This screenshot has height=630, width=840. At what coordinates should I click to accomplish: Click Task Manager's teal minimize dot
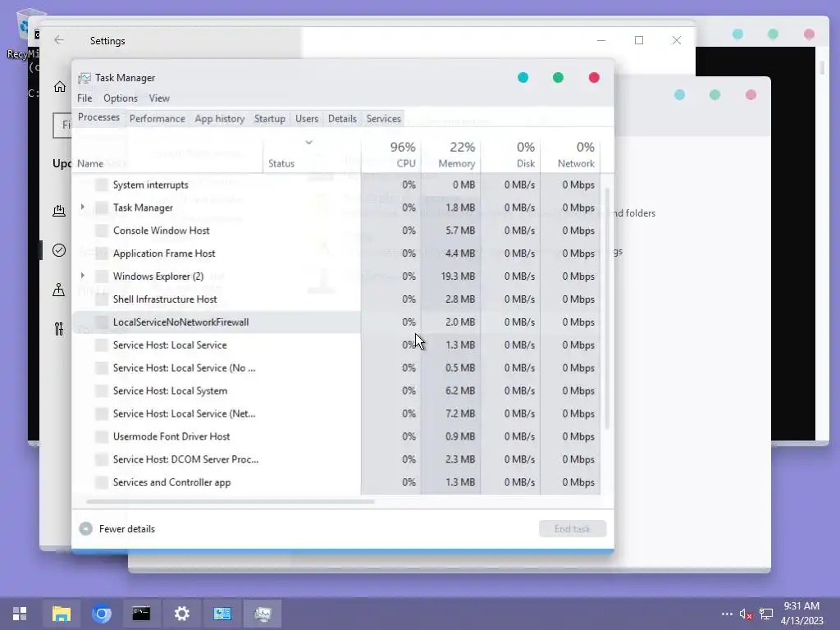(x=523, y=78)
